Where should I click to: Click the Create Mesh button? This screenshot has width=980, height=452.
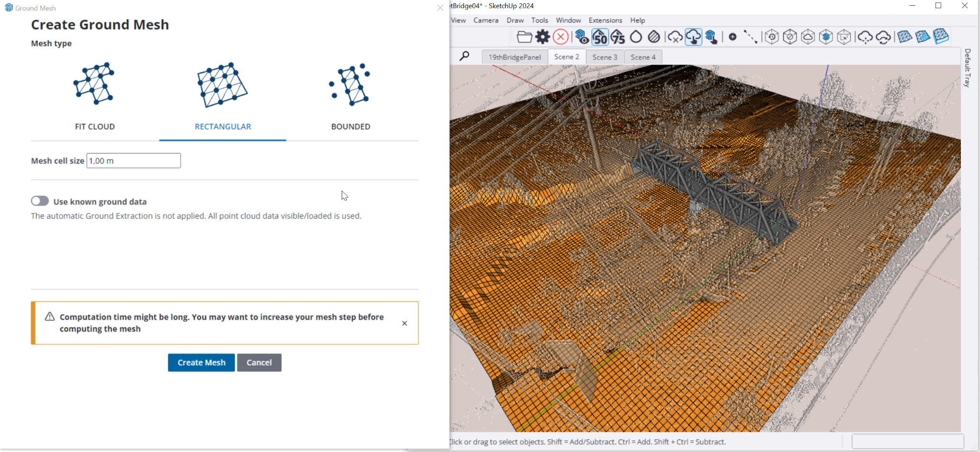pos(201,363)
